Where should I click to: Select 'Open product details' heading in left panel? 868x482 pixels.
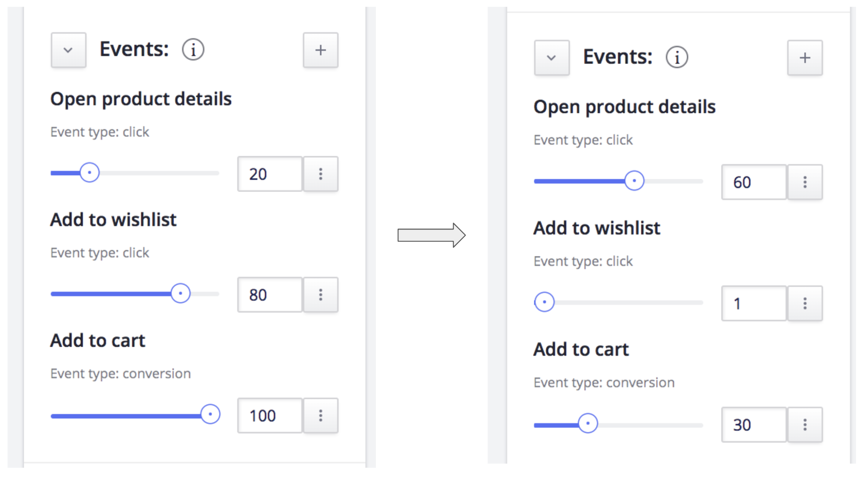click(x=141, y=99)
